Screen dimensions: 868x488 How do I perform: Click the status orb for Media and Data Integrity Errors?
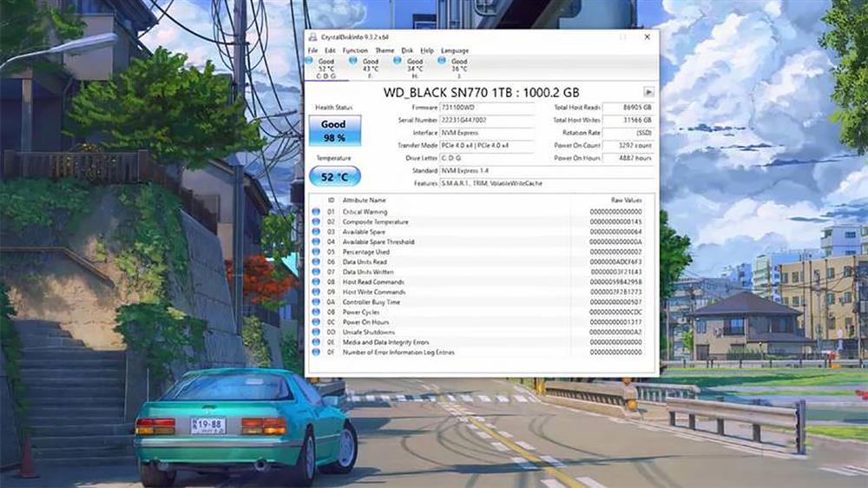click(x=316, y=342)
